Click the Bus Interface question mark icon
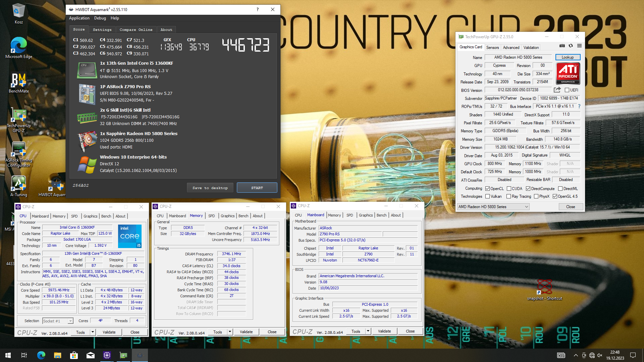Image resolution: width=644 pixels, height=362 pixels. [x=579, y=106]
